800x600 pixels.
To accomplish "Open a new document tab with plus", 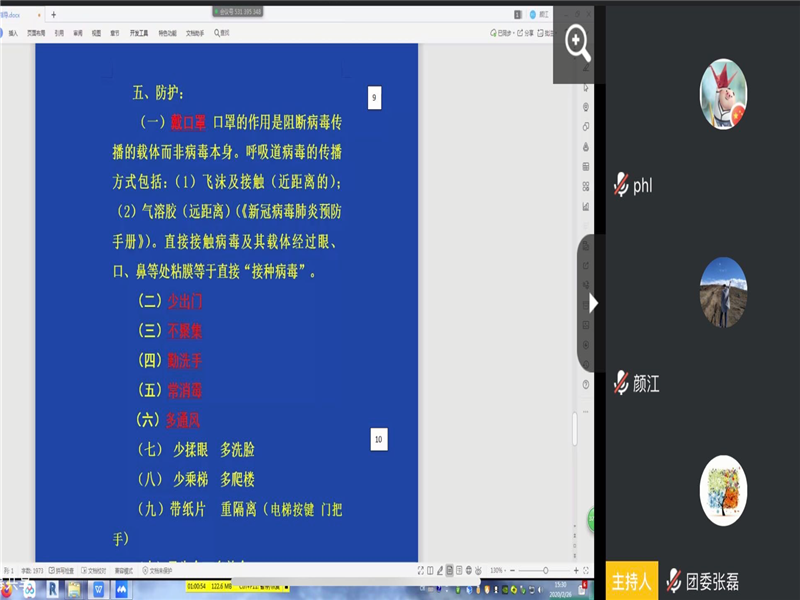I will pyautogui.click(x=53, y=14).
